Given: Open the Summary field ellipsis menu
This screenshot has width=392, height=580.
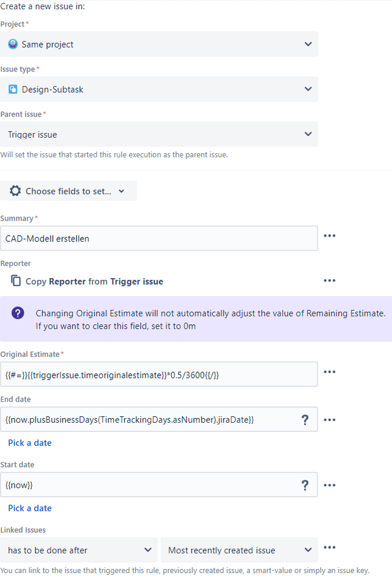Looking at the screenshot, I should click(x=329, y=236).
